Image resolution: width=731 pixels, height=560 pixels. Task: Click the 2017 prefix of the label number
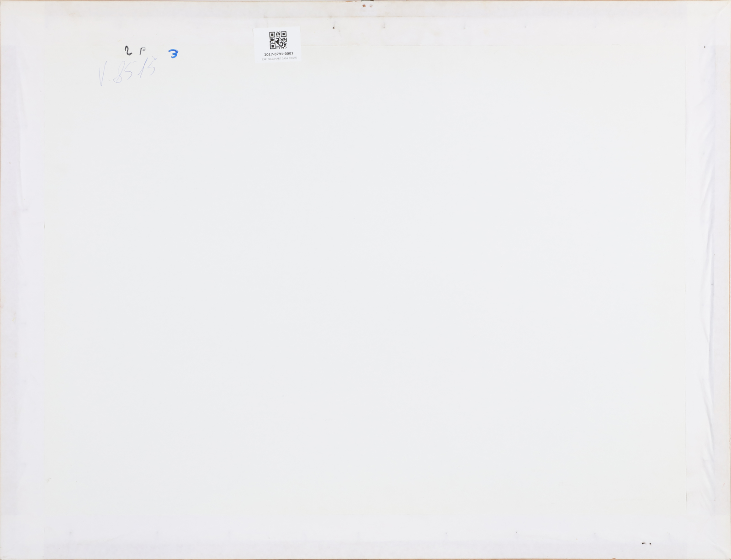pyautogui.click(x=268, y=53)
